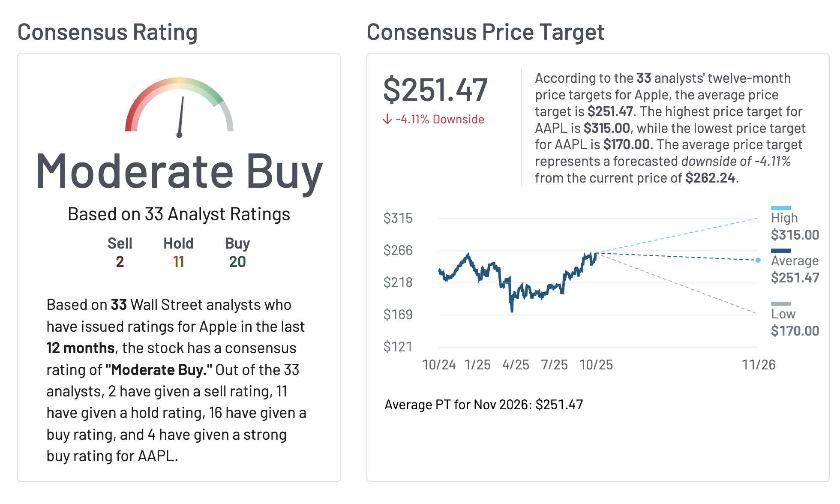Select the Buy rating count
This screenshot has height=504, width=840.
point(237,261)
